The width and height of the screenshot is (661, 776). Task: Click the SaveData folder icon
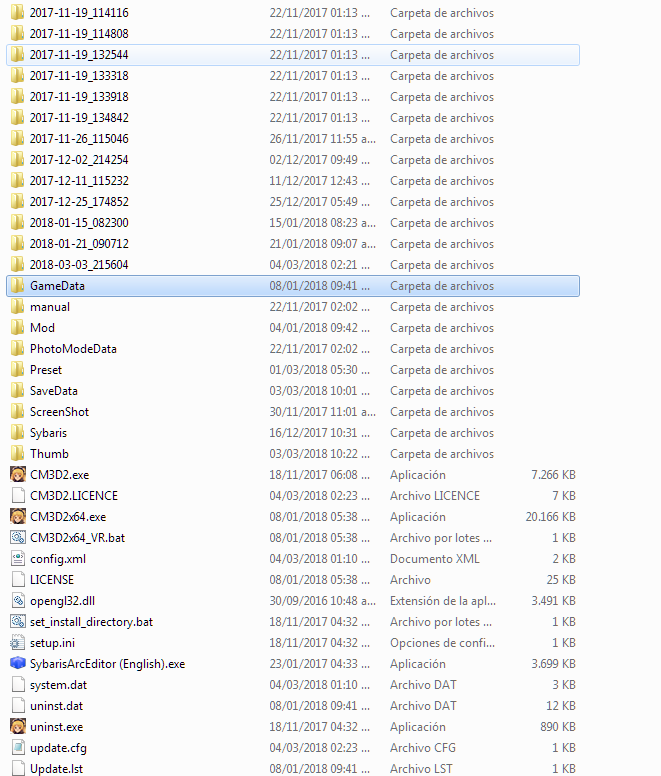point(18,390)
